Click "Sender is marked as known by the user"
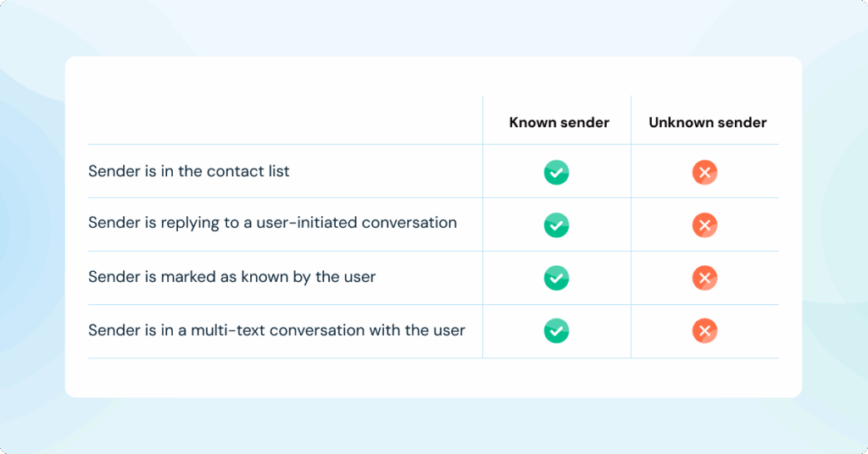 [x=231, y=276]
